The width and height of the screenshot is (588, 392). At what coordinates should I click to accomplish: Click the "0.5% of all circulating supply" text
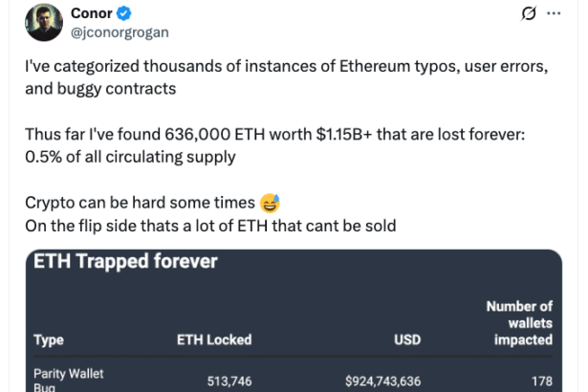tap(130, 156)
